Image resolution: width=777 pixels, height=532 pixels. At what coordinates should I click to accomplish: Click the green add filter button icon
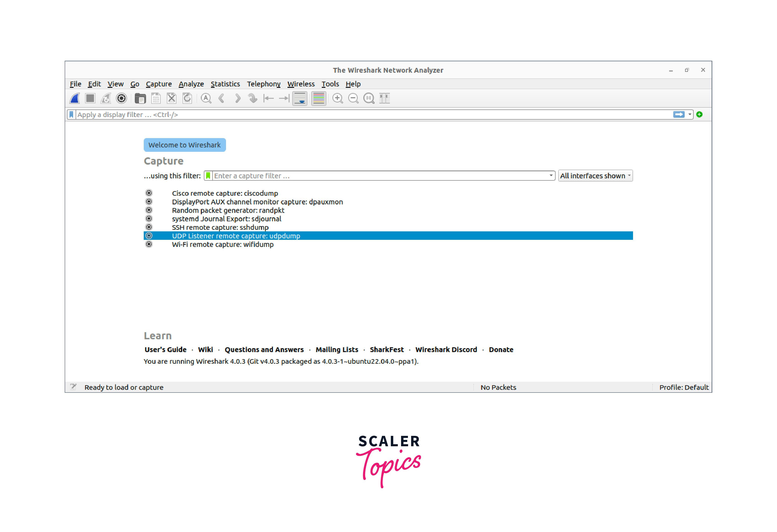[x=700, y=115]
